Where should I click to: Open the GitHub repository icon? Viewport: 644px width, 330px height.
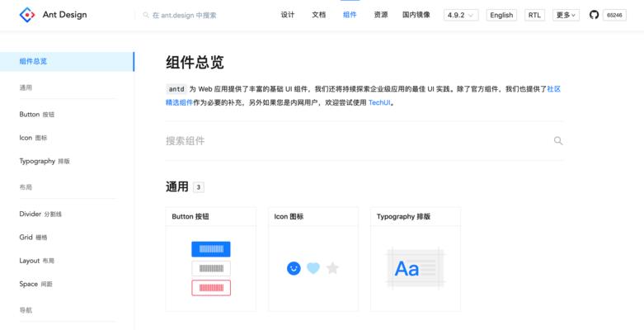click(594, 15)
